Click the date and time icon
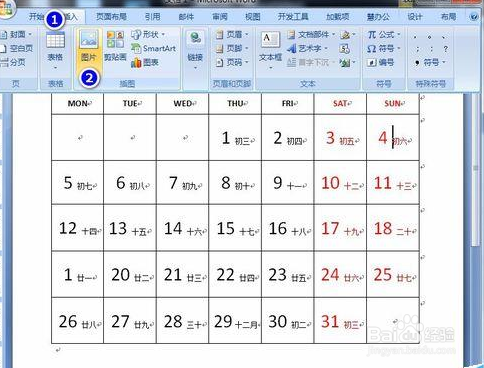 click(x=345, y=49)
